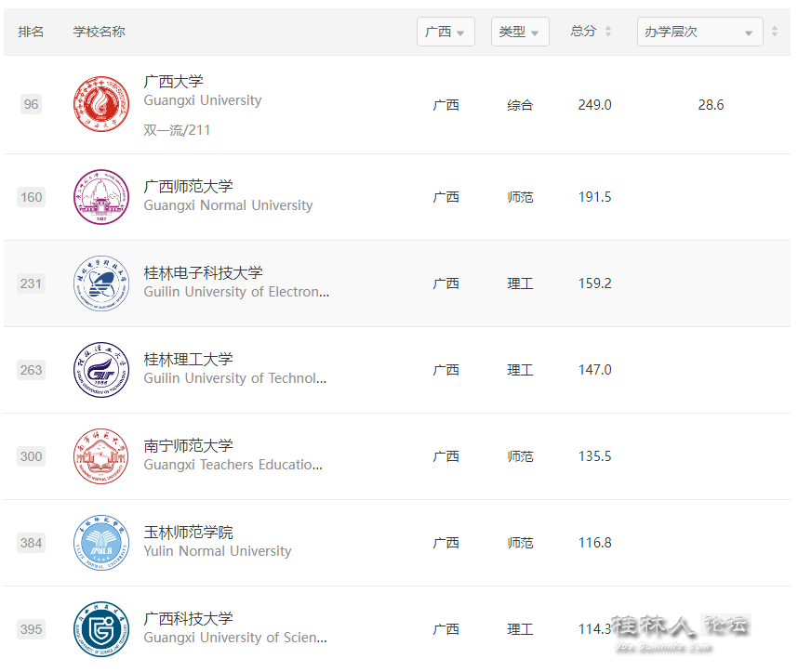Open the 桂林电子科技大学 logo
The width and height of the screenshot is (798, 672).
[x=101, y=283]
